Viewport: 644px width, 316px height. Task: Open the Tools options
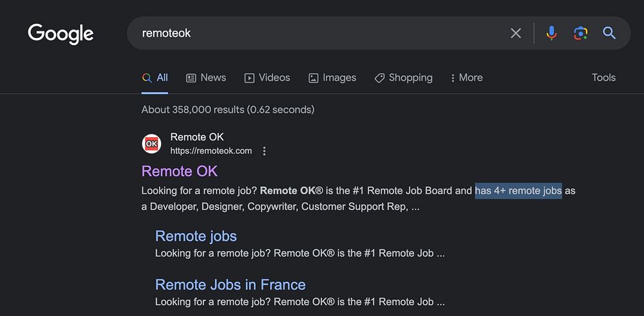coord(603,78)
